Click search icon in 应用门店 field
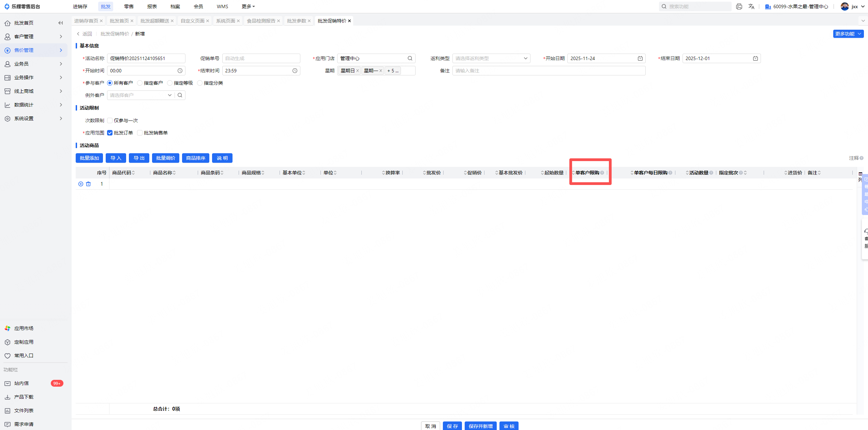This screenshot has height=430, width=868. pos(410,58)
